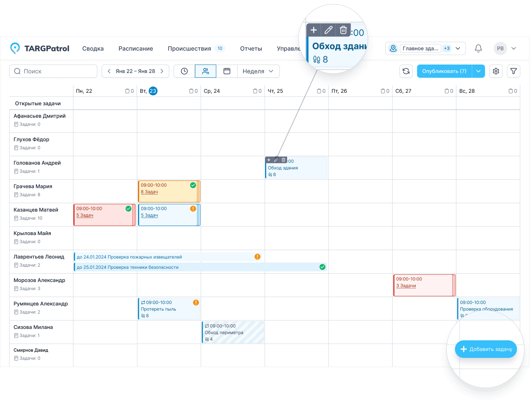The height and width of the screenshot is (403, 532).
Task: Click the Вт, 23 day header
Action: (149, 91)
